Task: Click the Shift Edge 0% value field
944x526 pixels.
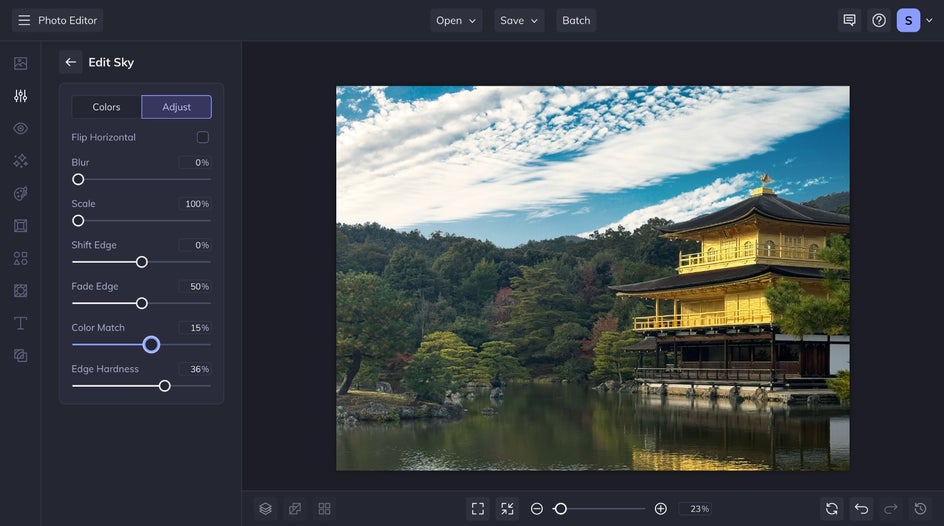Action: [x=194, y=245]
